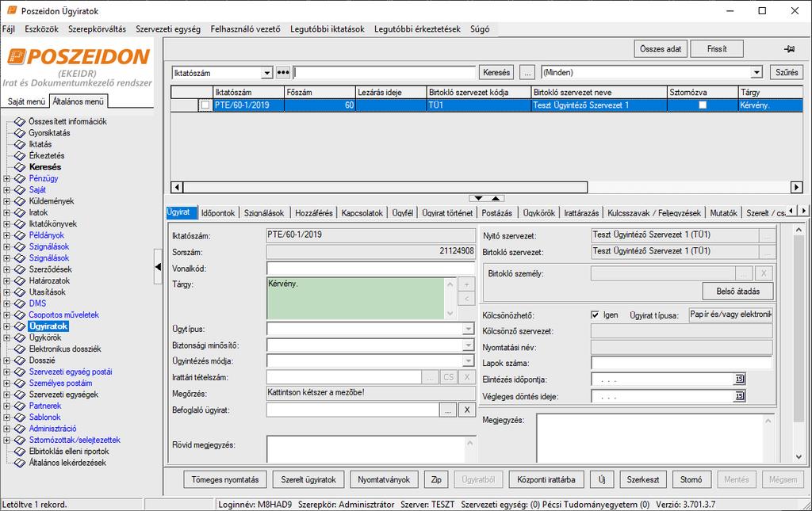
Task: Open the calendar picker for Elintézés időpontja
Action: 740,379
